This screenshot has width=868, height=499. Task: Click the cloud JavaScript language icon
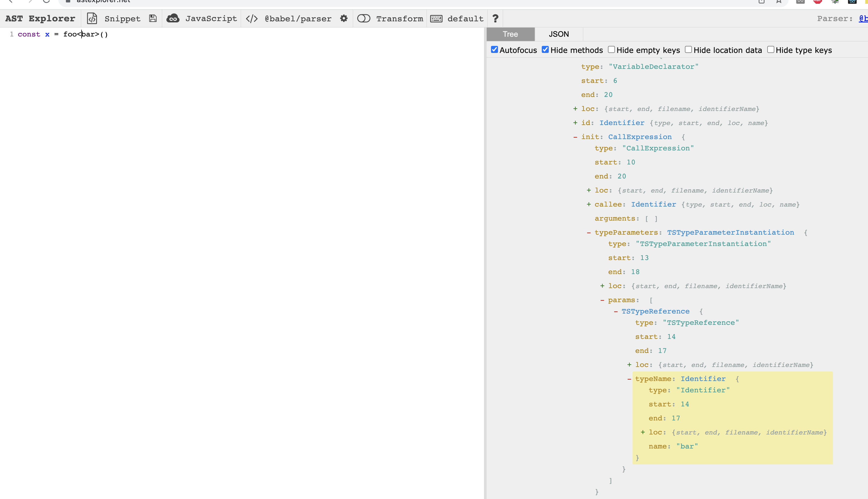point(173,19)
